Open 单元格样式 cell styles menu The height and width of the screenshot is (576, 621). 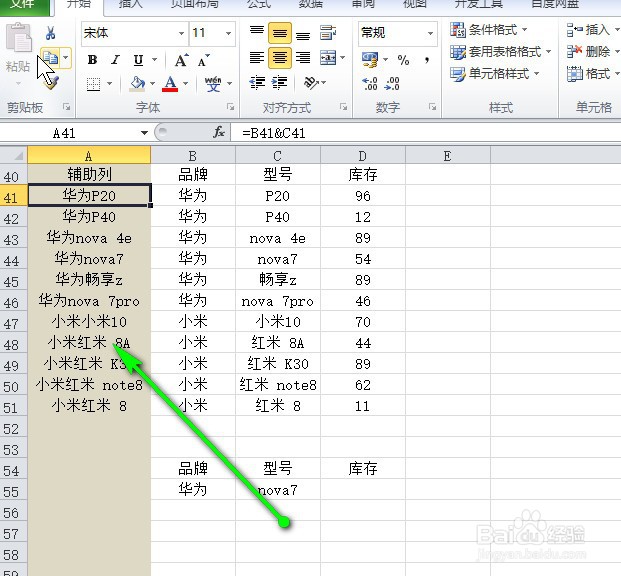[x=495, y=74]
